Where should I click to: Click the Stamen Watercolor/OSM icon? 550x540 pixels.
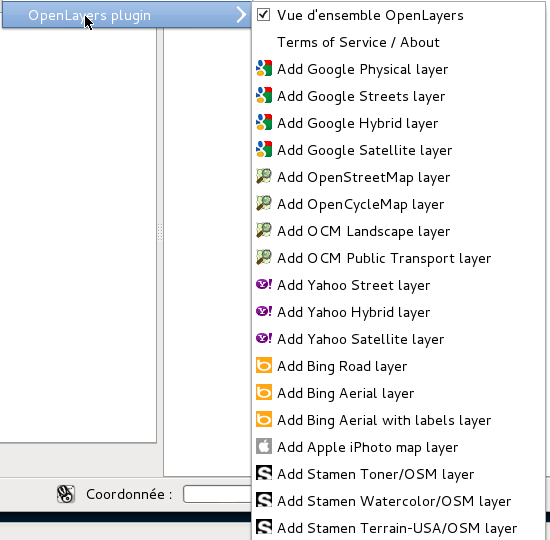(x=264, y=500)
